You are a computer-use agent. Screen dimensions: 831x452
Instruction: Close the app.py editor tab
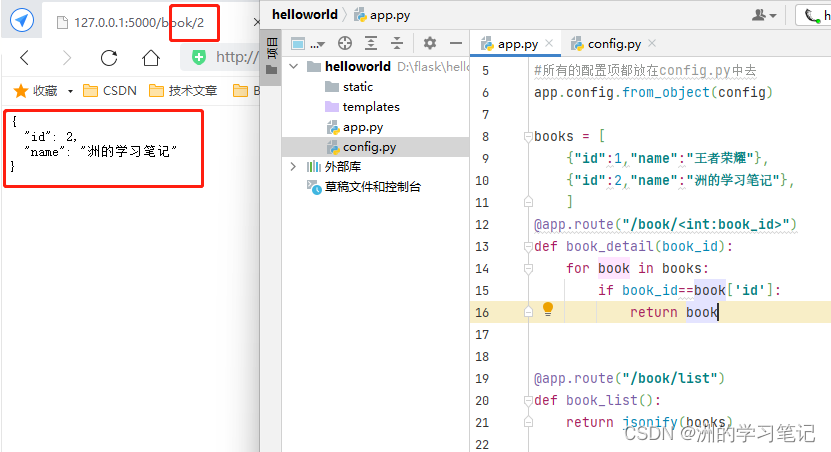(549, 43)
